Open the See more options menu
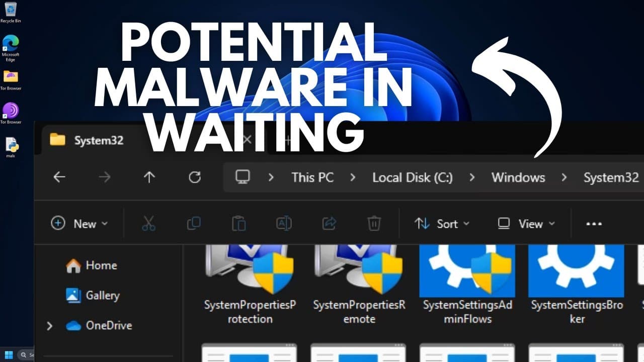 pyautogui.click(x=594, y=224)
